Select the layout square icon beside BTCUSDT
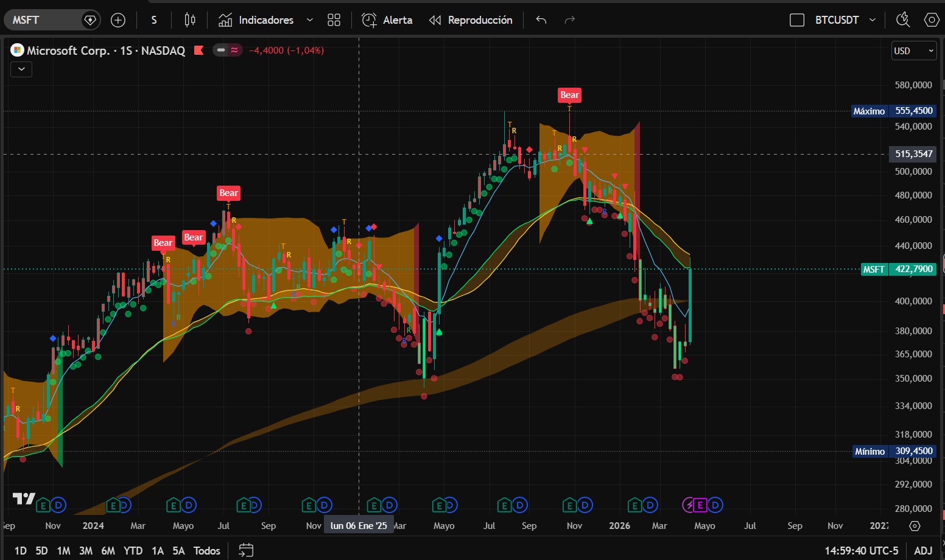Viewport: 945px width, 560px height. click(796, 20)
